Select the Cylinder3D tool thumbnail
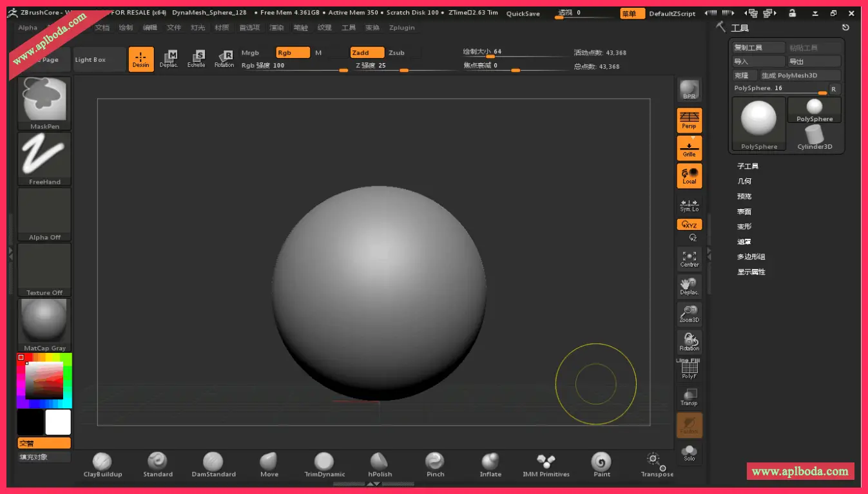 click(815, 137)
